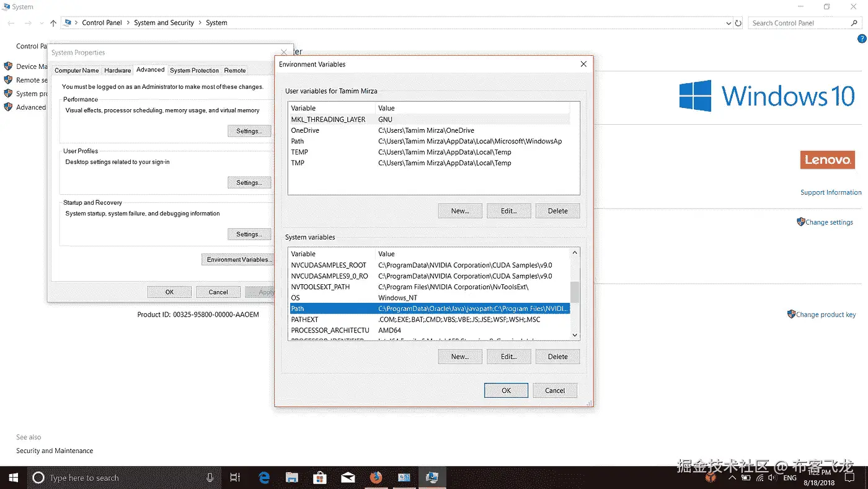This screenshot has width=868, height=489.
Task: Click the refresh icon beside the address bar
Action: click(738, 23)
